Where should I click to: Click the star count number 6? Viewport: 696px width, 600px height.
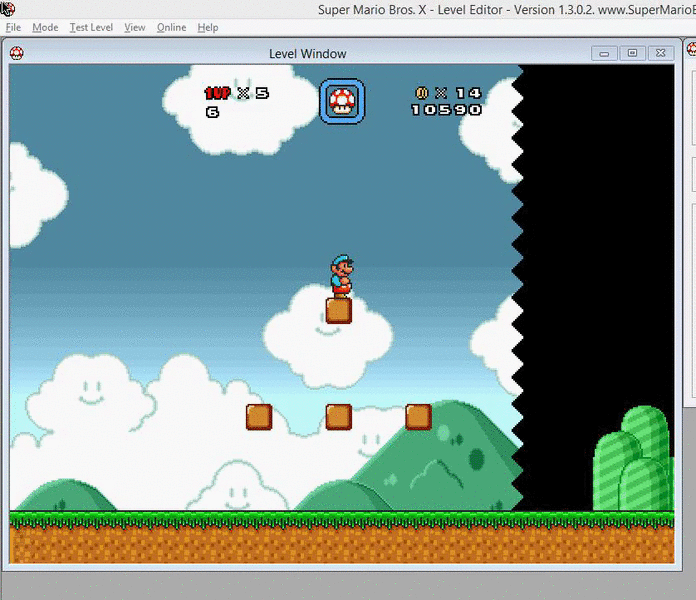pos(212,112)
